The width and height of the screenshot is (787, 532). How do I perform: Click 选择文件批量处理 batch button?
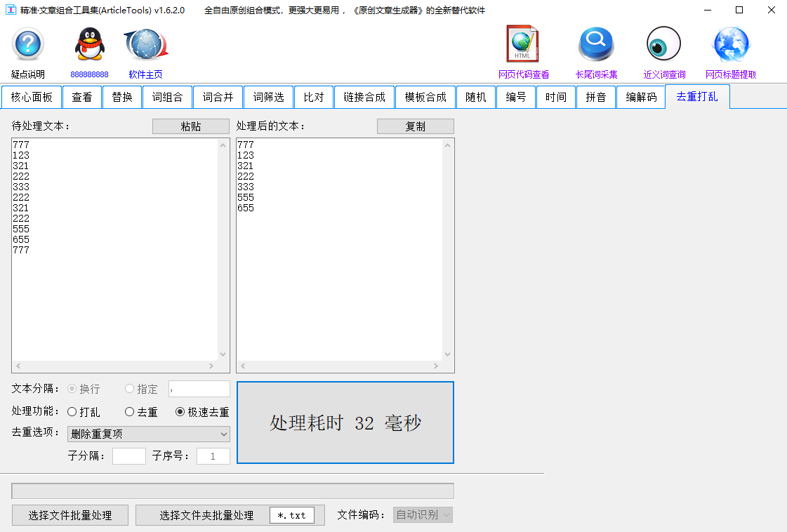(x=70, y=514)
